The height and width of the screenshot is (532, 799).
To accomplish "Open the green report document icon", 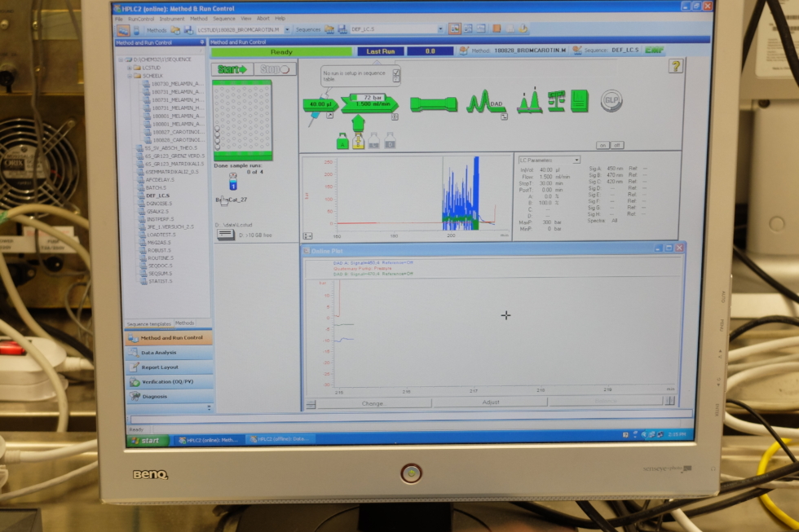I will [579, 100].
